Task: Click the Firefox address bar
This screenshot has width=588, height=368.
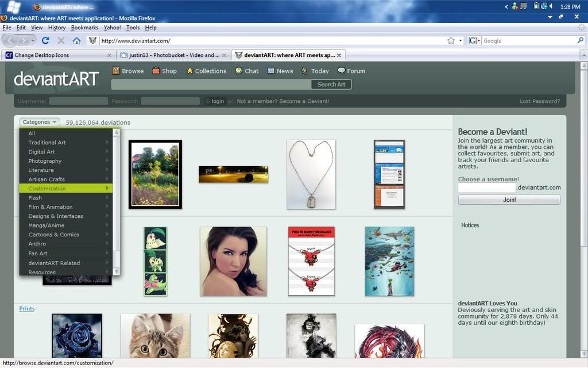Action: click(x=272, y=41)
